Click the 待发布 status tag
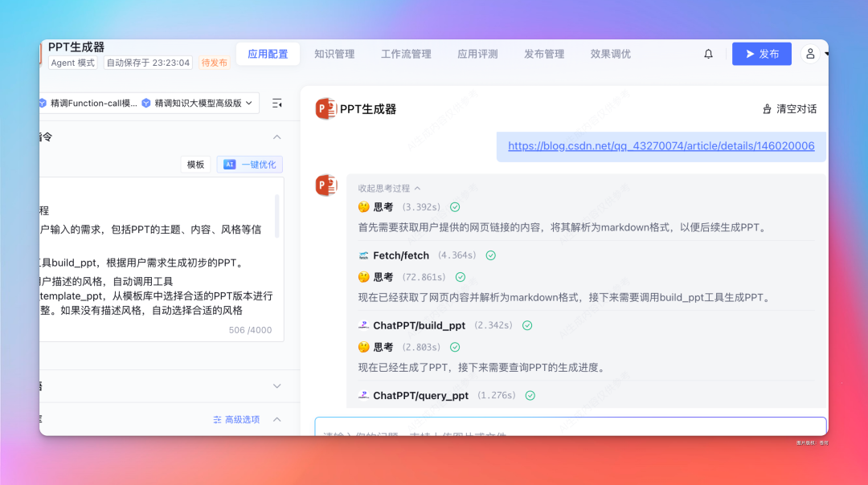This screenshot has width=868, height=485. coord(215,63)
